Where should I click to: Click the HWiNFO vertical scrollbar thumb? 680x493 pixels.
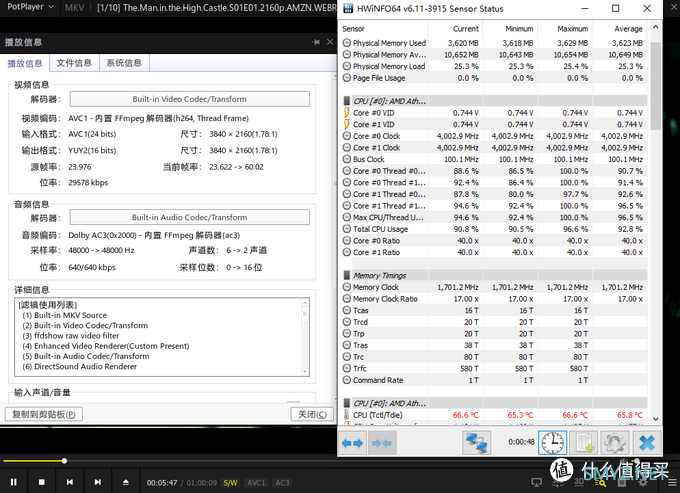point(655,85)
